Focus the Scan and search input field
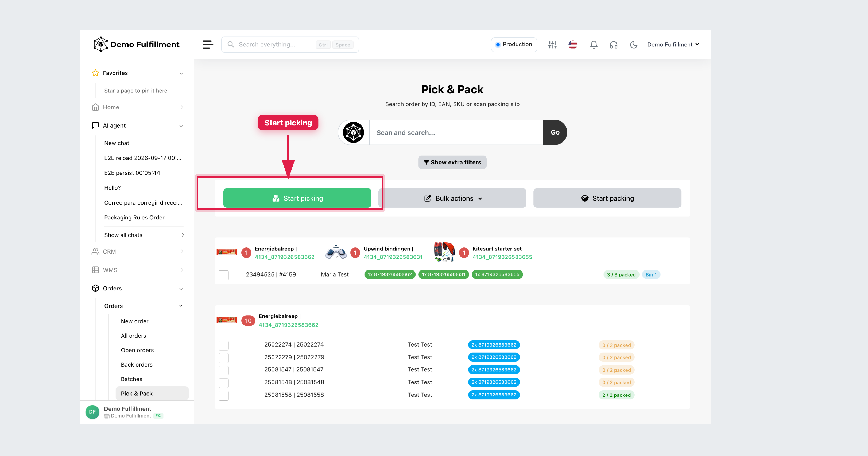The image size is (868, 456). pyautogui.click(x=456, y=132)
